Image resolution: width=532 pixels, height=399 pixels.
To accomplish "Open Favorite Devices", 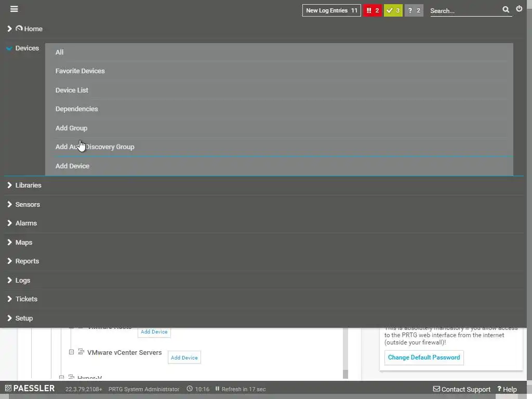I will tap(80, 71).
